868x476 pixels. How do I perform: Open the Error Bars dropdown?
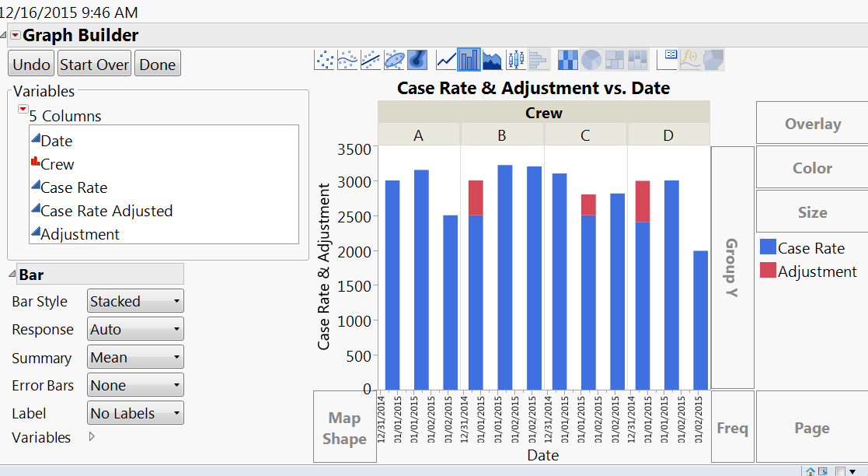[136, 386]
